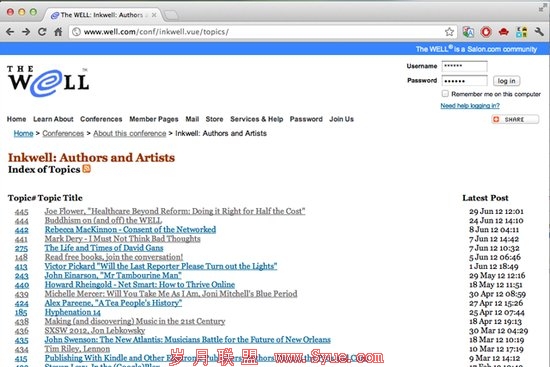
Task: Open Tim Riley, Lennon topic
Action: tap(77, 349)
